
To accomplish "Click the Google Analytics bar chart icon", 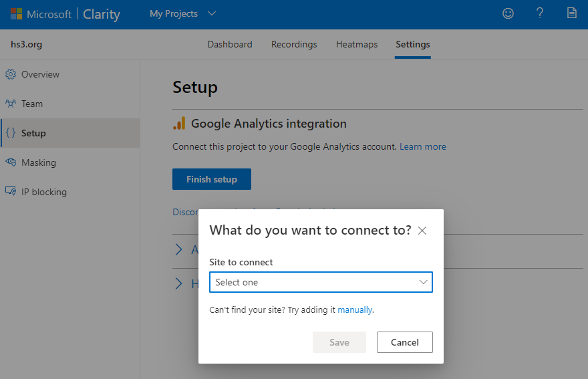I will [179, 123].
